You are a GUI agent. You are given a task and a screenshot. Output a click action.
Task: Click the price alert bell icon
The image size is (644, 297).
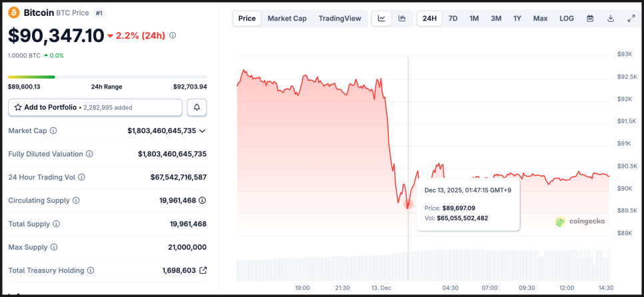[197, 107]
